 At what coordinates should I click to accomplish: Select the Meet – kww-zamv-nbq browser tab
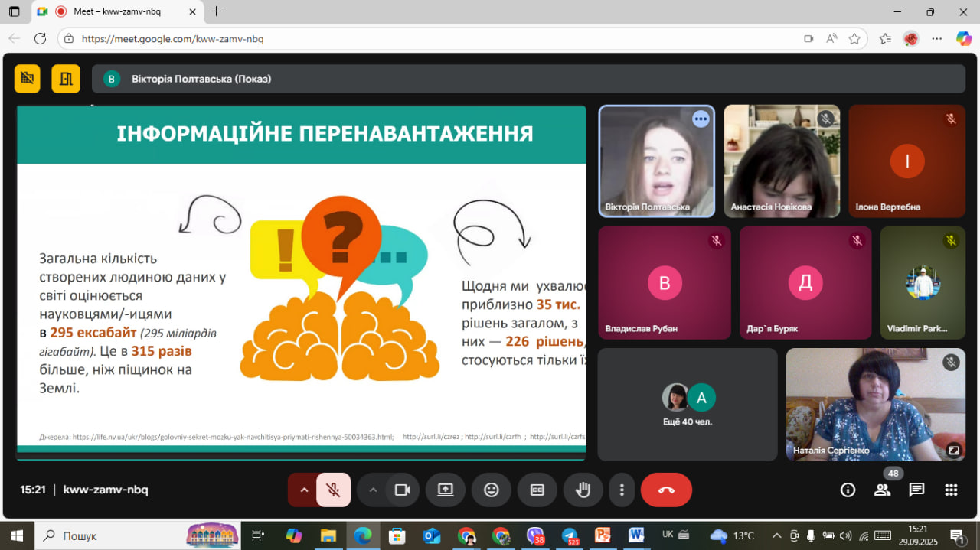point(115,11)
